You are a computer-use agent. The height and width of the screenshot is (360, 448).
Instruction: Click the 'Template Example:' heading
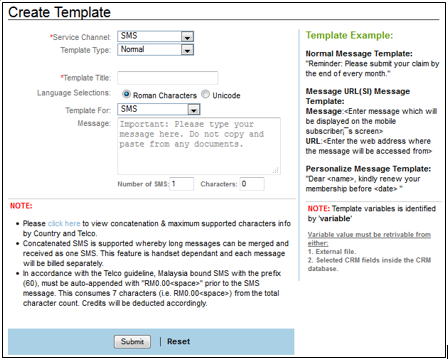349,35
